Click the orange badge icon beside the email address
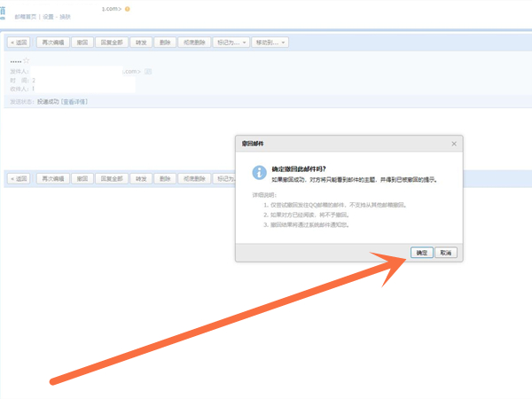This screenshot has height=399, width=532. coord(128,9)
